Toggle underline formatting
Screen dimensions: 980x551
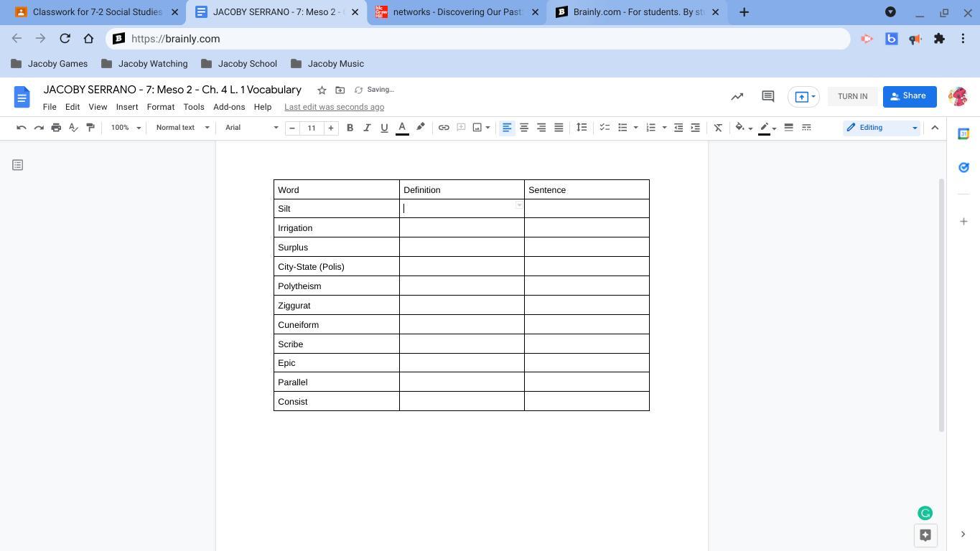tap(384, 128)
